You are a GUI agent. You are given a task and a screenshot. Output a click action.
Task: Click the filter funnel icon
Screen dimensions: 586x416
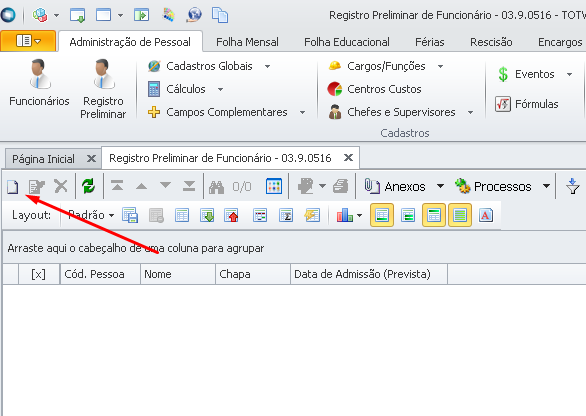point(573,187)
